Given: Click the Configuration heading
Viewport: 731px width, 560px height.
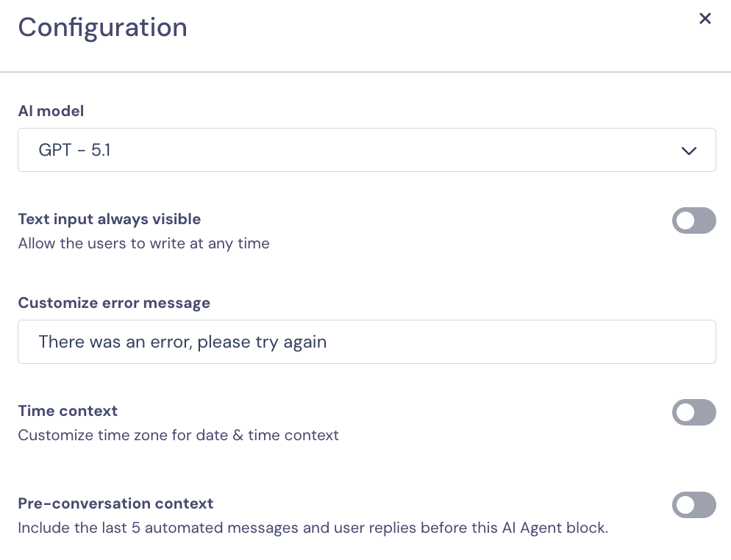Looking at the screenshot, I should click(102, 28).
